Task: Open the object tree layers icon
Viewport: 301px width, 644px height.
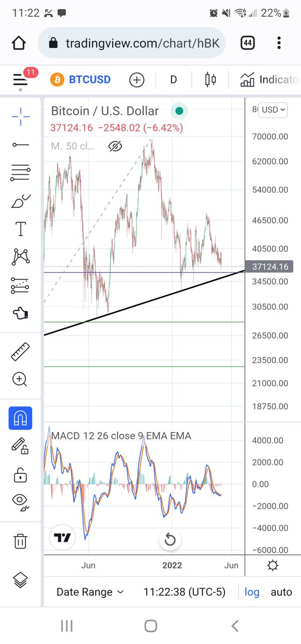Action: (20, 580)
